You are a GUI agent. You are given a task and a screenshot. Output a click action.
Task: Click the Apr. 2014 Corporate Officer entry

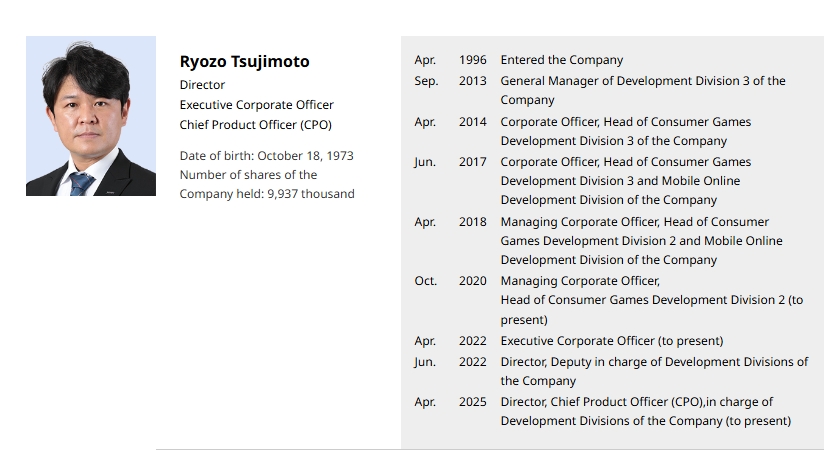(x=583, y=131)
